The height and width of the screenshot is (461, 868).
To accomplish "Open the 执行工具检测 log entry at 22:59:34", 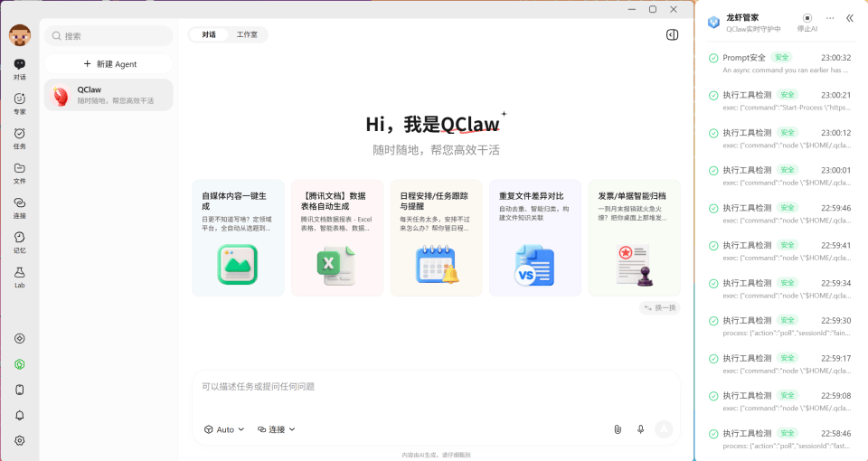I will point(781,289).
